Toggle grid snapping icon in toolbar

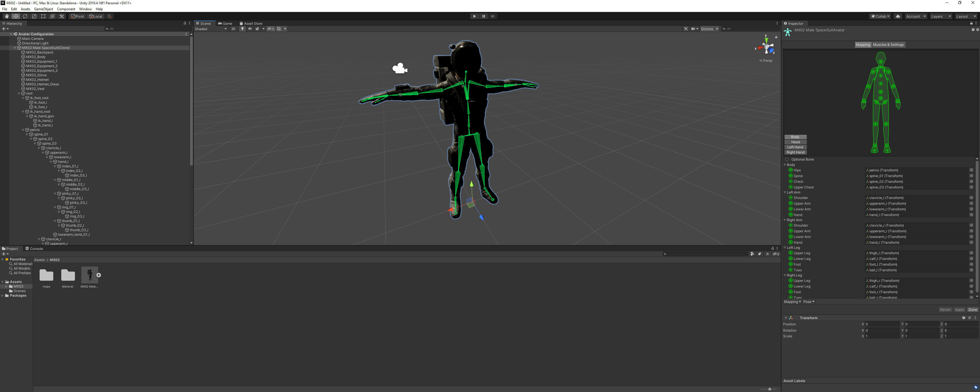click(110, 16)
